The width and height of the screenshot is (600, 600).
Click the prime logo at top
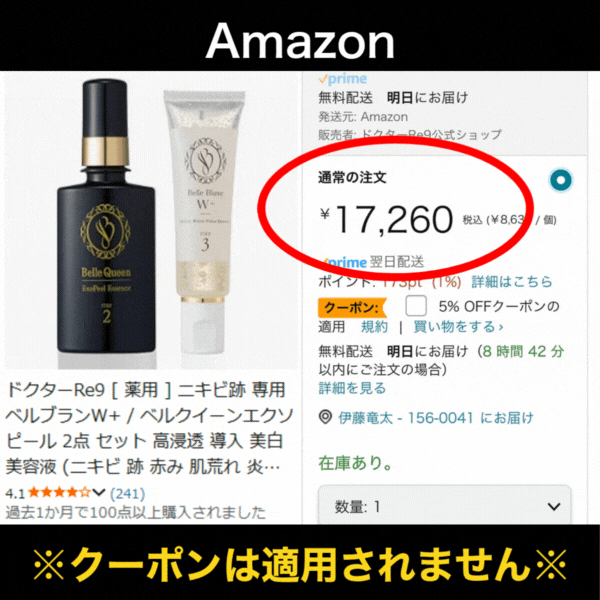coord(342,79)
